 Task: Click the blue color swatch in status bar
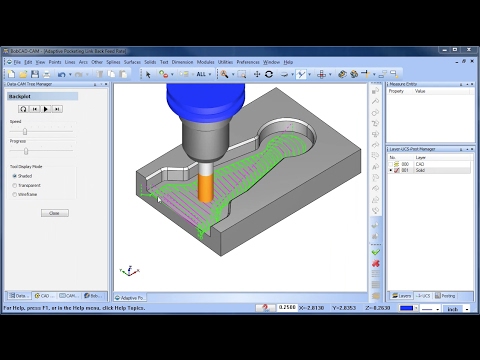coord(406,308)
